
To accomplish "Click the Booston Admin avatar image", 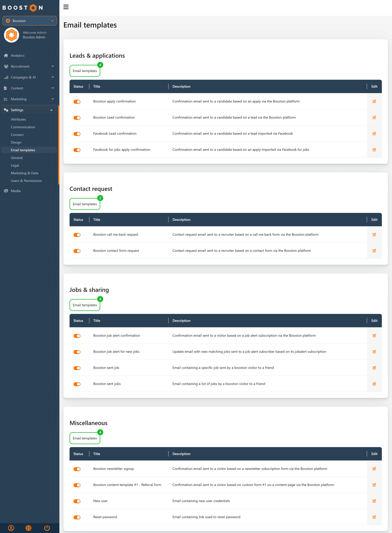I will click(x=11, y=35).
